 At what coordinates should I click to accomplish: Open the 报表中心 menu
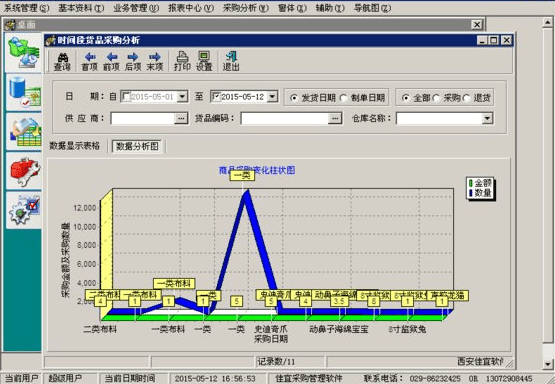coord(191,8)
